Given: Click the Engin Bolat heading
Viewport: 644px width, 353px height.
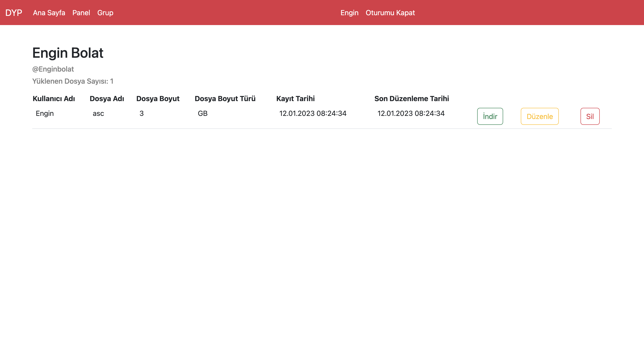Looking at the screenshot, I should coord(68,53).
